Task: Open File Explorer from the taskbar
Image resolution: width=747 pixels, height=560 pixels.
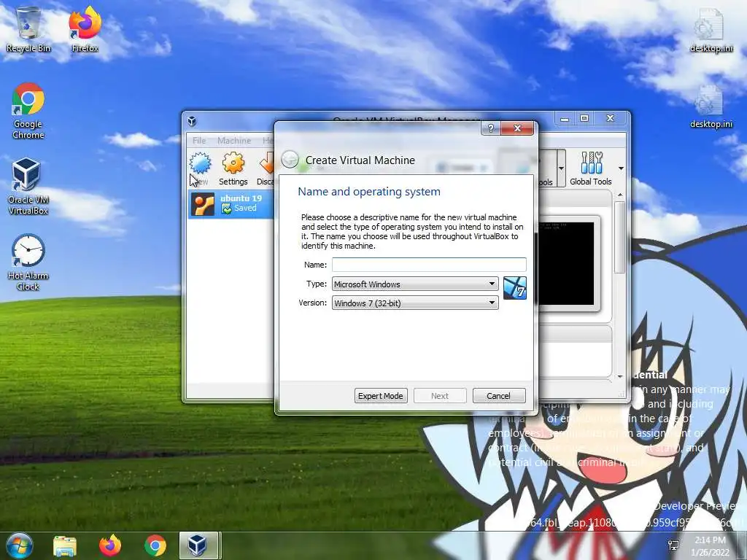Action: point(64,545)
